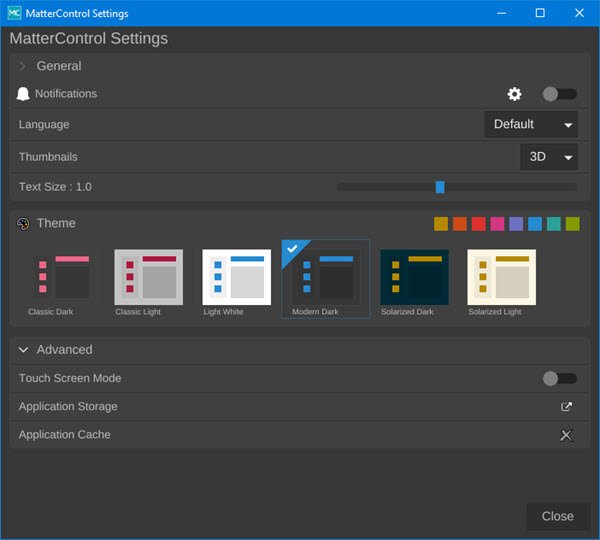This screenshot has height=540, width=600.
Task: Expand the General section chevron
Action: 23,66
